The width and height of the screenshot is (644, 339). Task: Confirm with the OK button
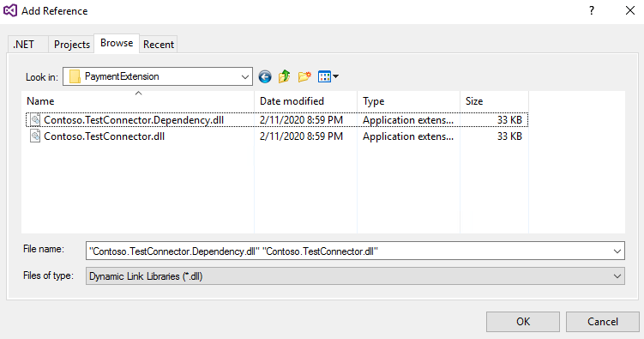tap(523, 321)
